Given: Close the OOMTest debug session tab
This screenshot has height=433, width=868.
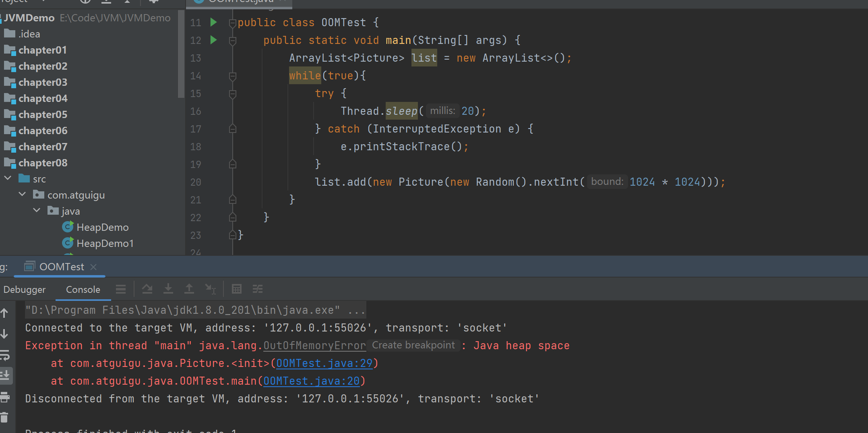Looking at the screenshot, I should click(x=93, y=267).
